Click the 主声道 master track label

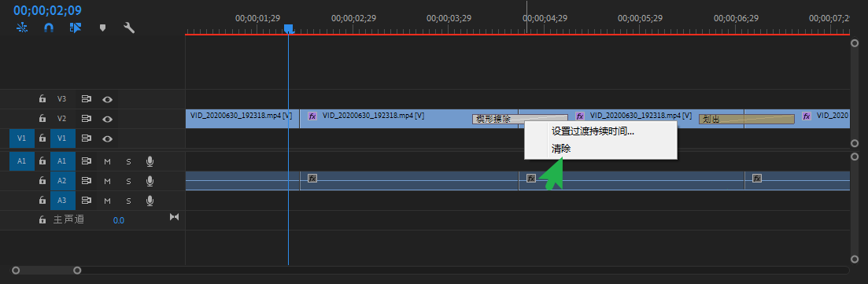(68, 219)
